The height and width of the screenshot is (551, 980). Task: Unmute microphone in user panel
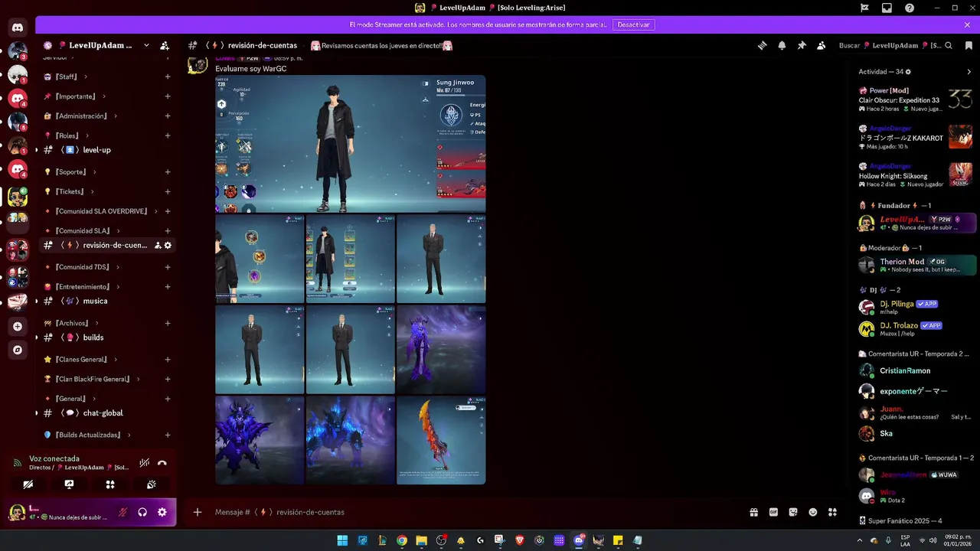[122, 512]
